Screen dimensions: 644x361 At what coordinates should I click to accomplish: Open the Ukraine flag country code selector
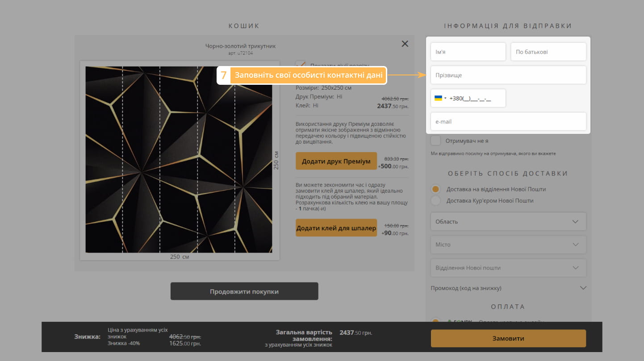click(440, 98)
